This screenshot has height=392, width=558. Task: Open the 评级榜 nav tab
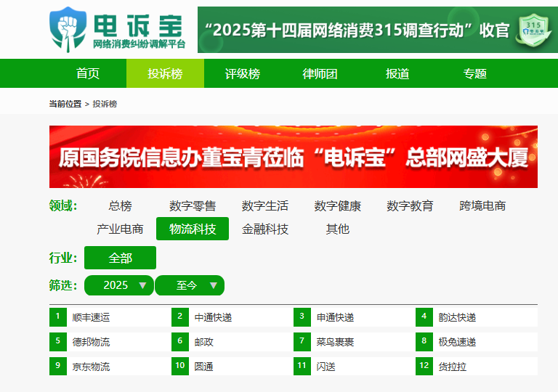click(x=243, y=73)
